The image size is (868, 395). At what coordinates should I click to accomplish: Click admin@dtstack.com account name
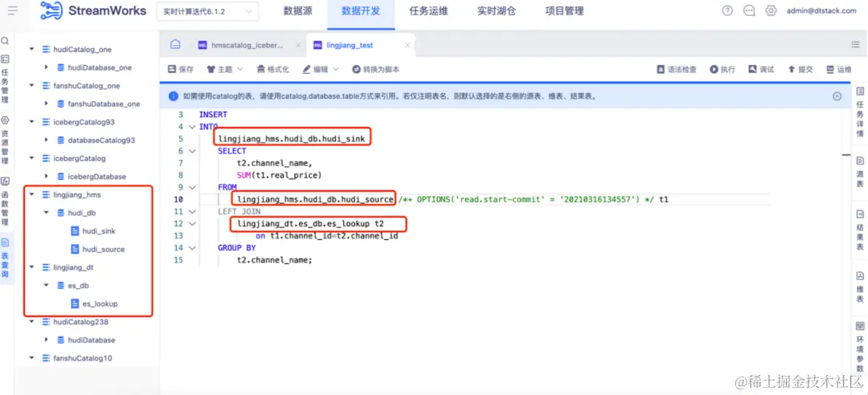coord(821,10)
